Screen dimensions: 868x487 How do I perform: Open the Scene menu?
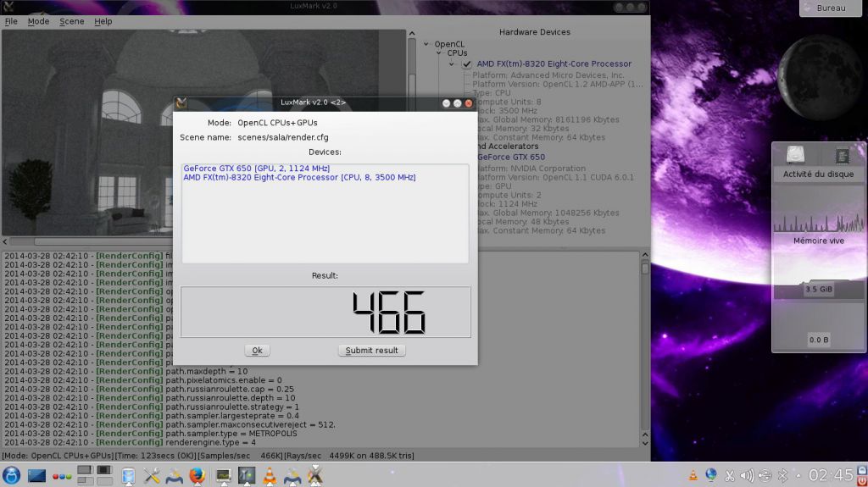(72, 21)
